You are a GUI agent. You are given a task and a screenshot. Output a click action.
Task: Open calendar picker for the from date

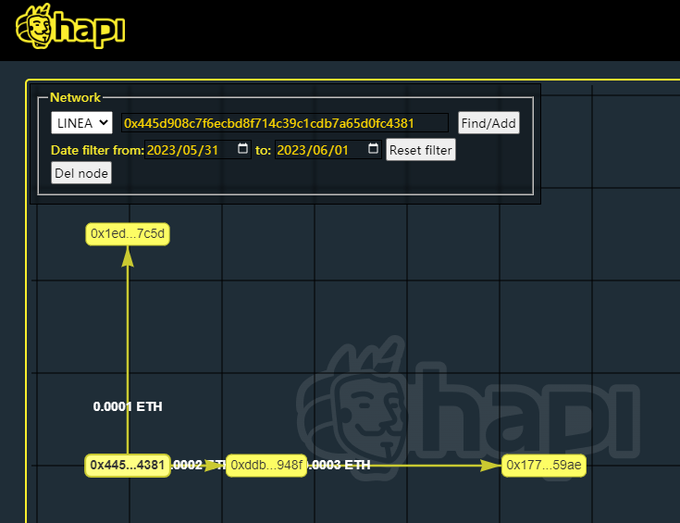[x=243, y=149]
